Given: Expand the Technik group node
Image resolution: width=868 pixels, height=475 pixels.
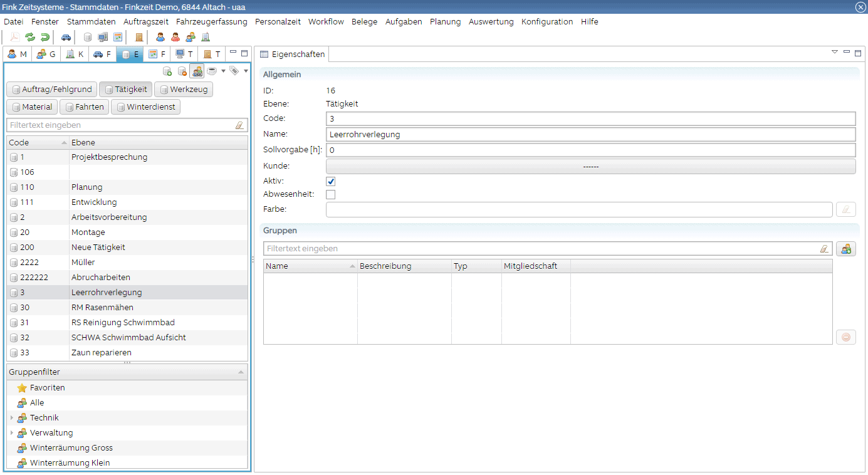Looking at the screenshot, I should tap(11, 418).
